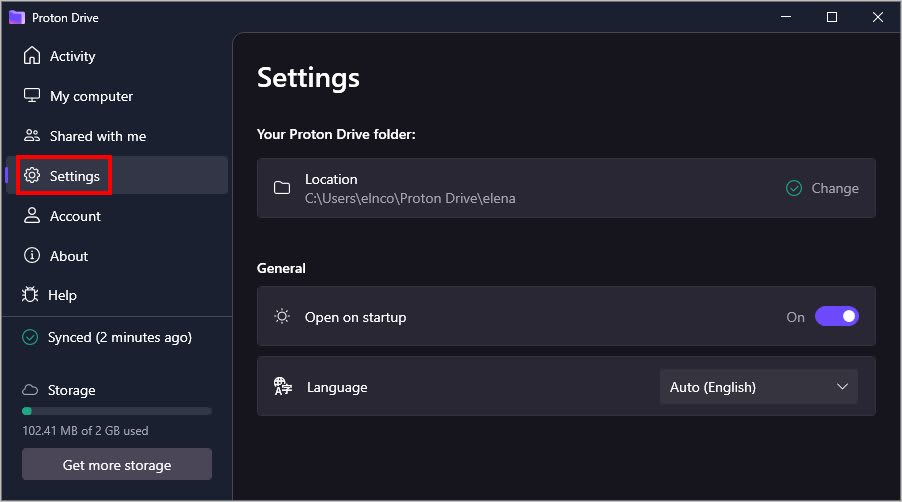Click the Settings gear icon
The height and width of the screenshot is (502, 902).
[32, 175]
